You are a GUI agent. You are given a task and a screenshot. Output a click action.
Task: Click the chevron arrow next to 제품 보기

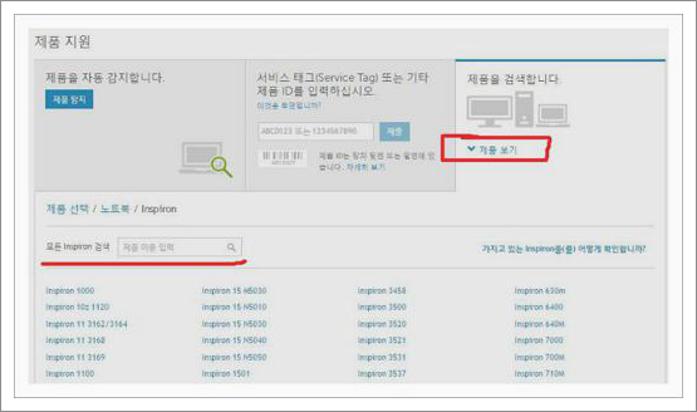471,149
